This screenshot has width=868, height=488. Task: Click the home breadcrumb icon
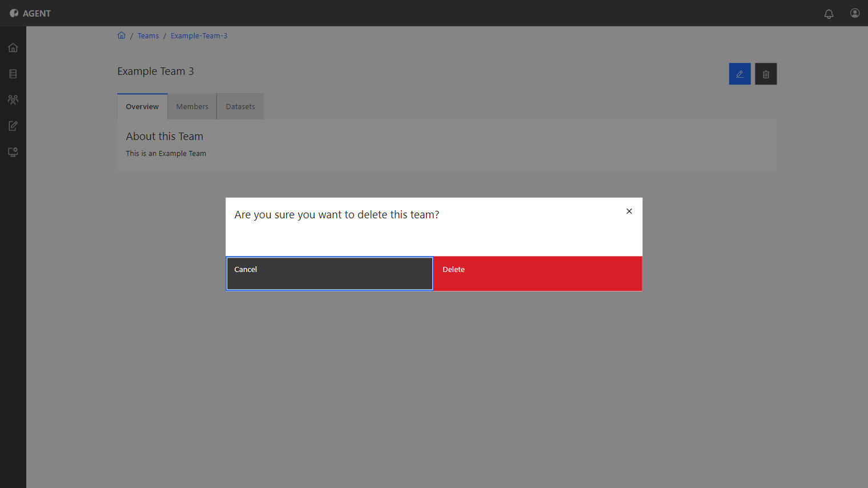(x=122, y=35)
